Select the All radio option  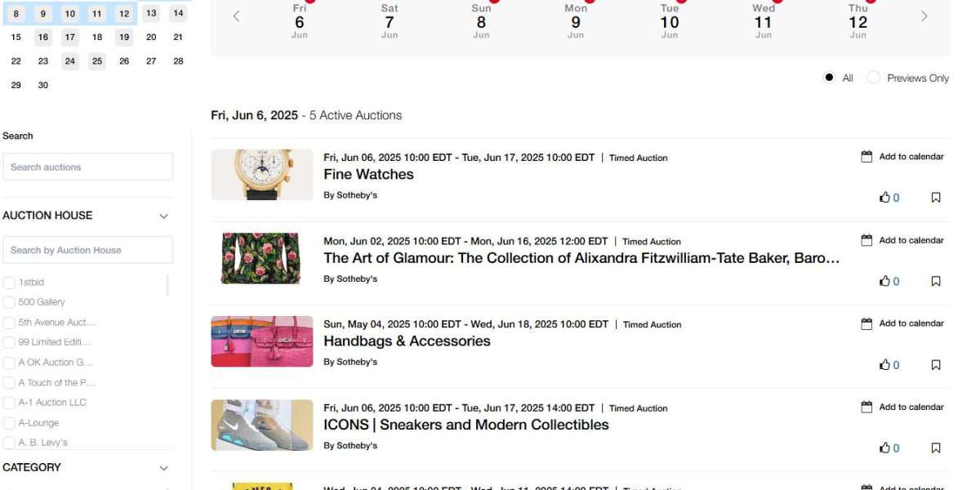829,78
